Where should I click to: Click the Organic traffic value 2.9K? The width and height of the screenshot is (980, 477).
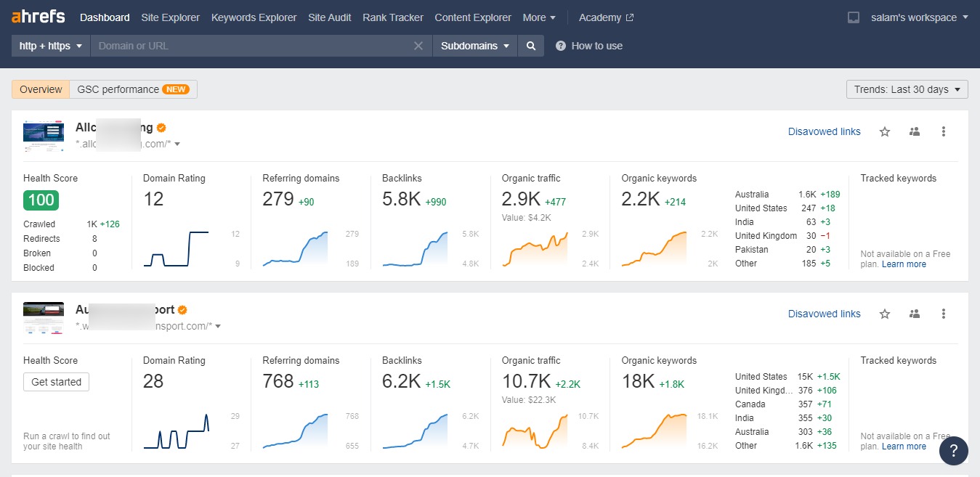pyautogui.click(x=521, y=199)
